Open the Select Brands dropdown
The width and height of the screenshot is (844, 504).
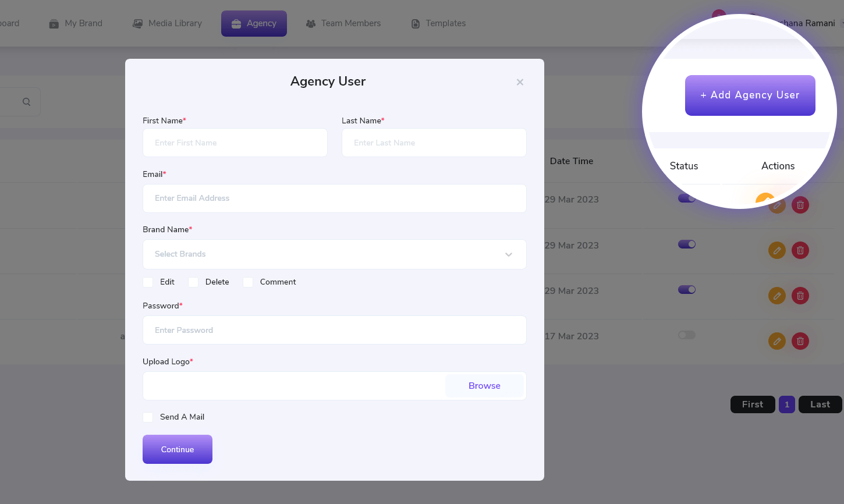pos(326,254)
